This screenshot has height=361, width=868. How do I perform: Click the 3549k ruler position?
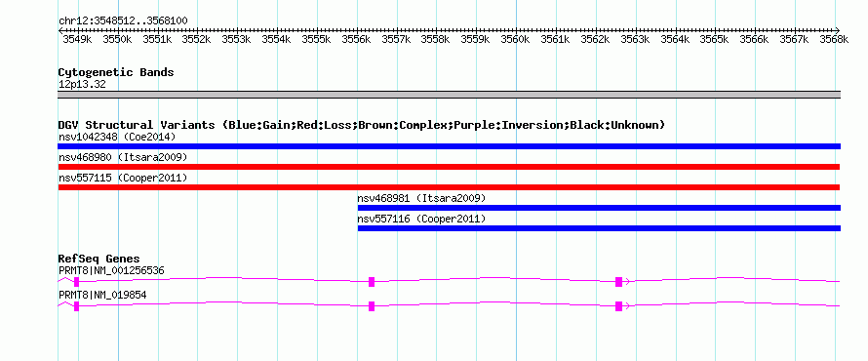(x=77, y=39)
